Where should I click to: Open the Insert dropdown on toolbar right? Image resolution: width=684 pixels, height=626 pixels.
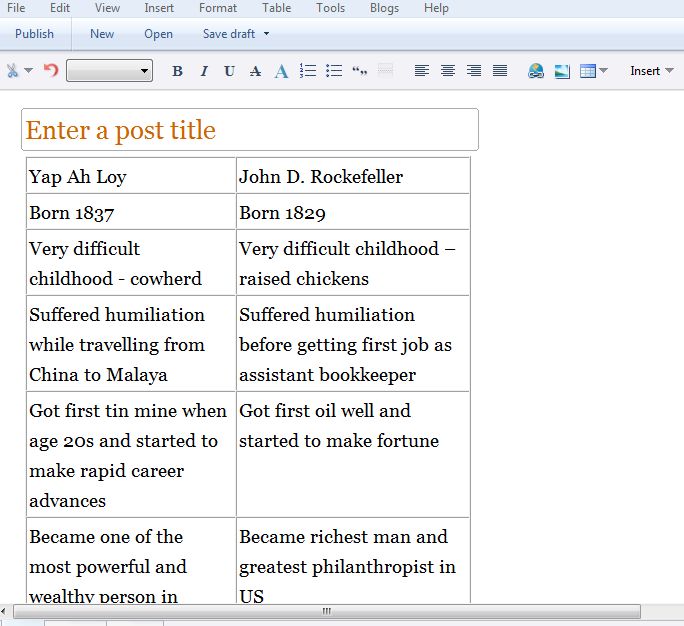(652, 71)
